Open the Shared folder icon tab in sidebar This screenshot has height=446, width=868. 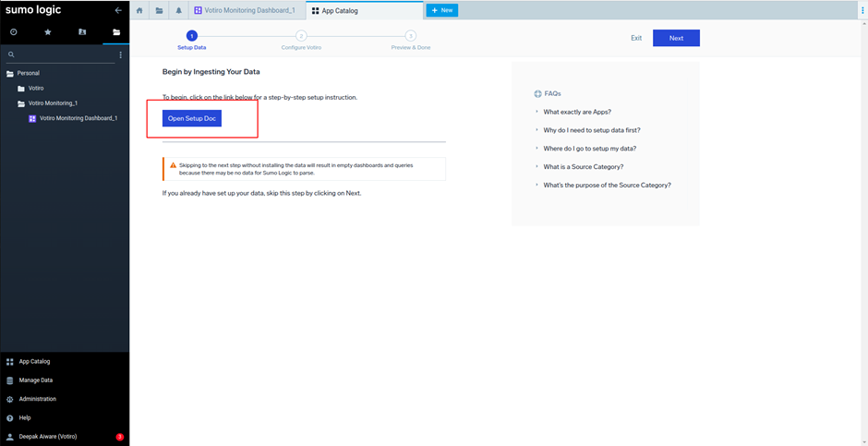[x=82, y=32]
